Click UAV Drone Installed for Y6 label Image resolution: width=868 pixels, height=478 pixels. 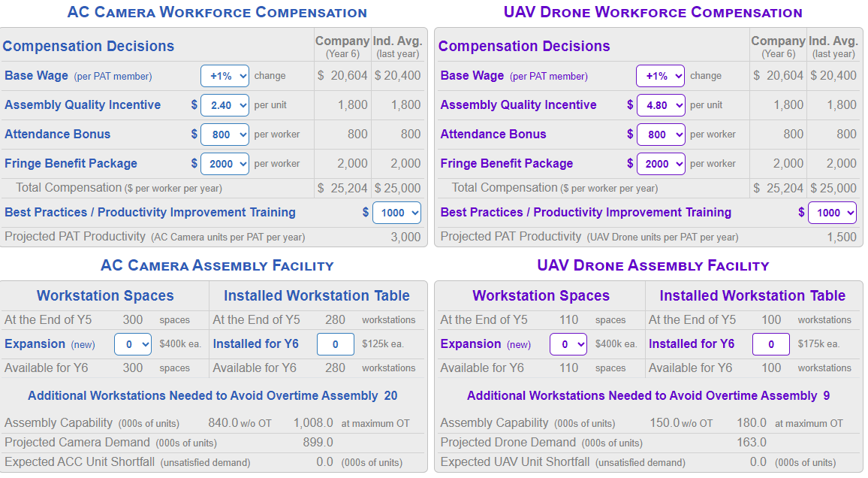(692, 344)
